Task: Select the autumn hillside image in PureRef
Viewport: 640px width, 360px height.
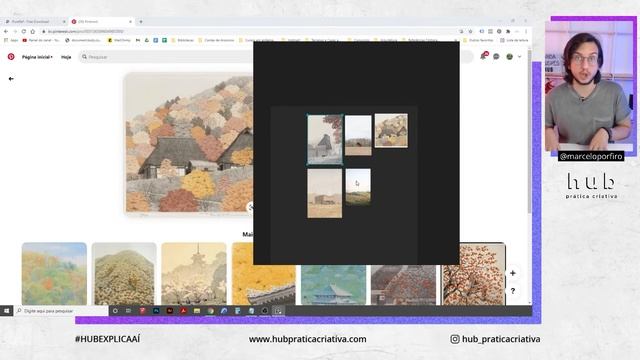Action: coord(391,130)
